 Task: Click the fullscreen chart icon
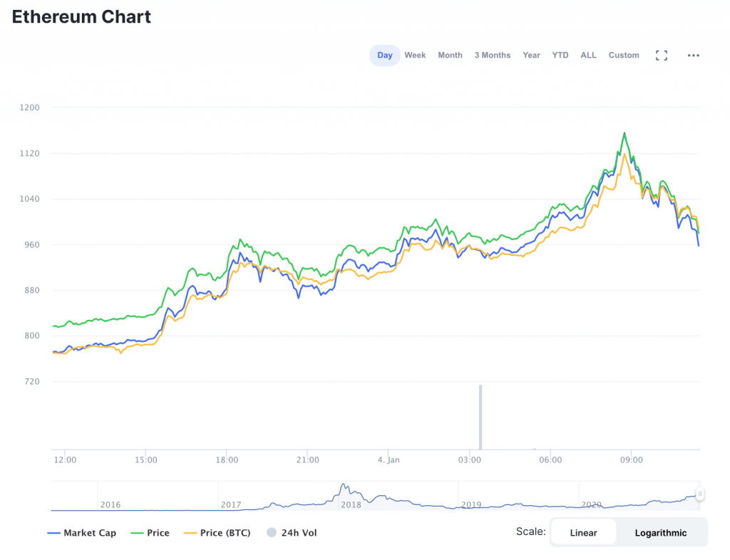pyautogui.click(x=661, y=56)
